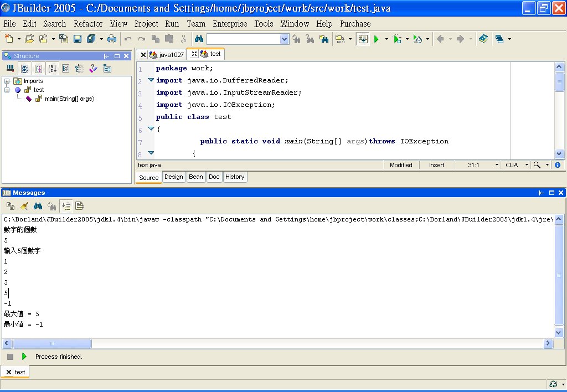Click the Open file folder icon

(30, 39)
